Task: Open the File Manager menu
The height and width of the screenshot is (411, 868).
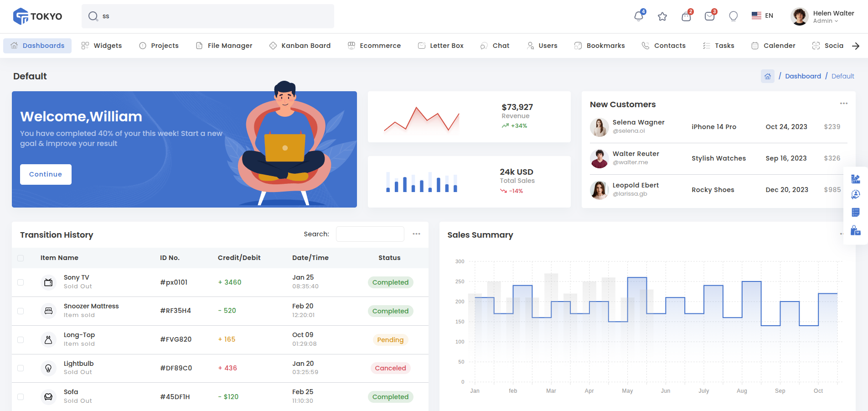Action: pos(224,46)
